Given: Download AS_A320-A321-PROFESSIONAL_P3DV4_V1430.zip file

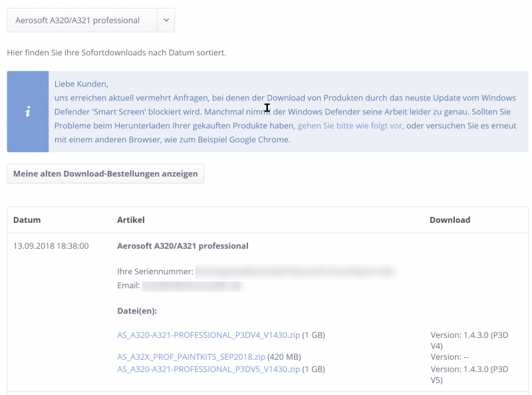Looking at the screenshot, I should tap(209, 335).
